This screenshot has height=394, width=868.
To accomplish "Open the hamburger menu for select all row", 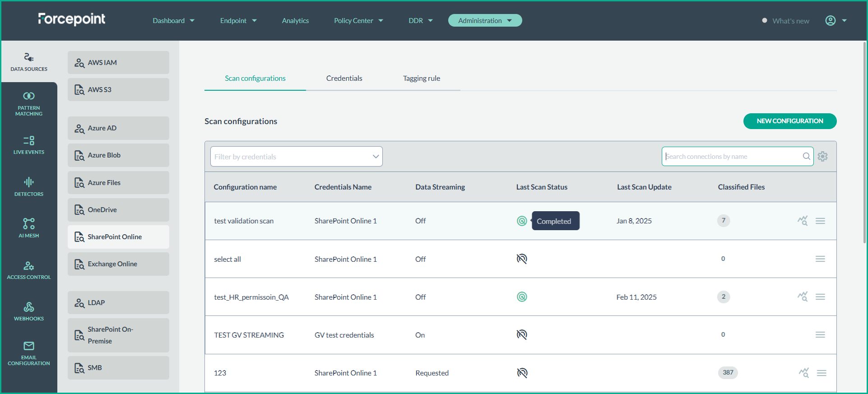I will click(820, 259).
